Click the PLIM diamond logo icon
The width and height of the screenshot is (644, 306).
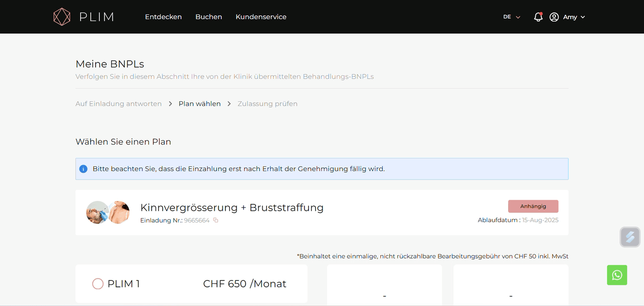pyautogui.click(x=62, y=17)
